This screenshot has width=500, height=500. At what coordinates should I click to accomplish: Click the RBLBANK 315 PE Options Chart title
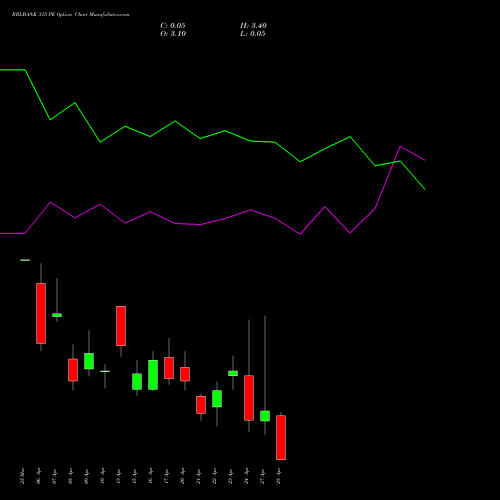tap(70, 14)
